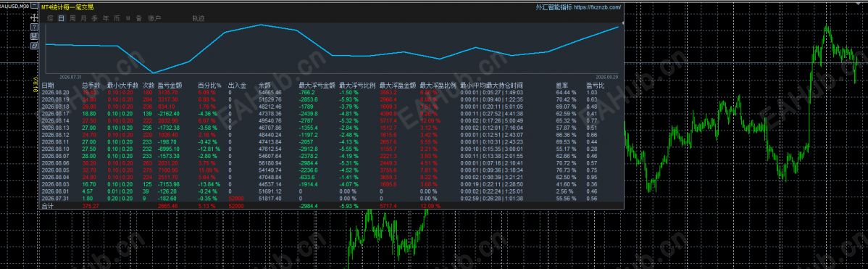Screen dimensions: 868x269
Task: Click the 轨迹 track button
Action: pos(199,18)
